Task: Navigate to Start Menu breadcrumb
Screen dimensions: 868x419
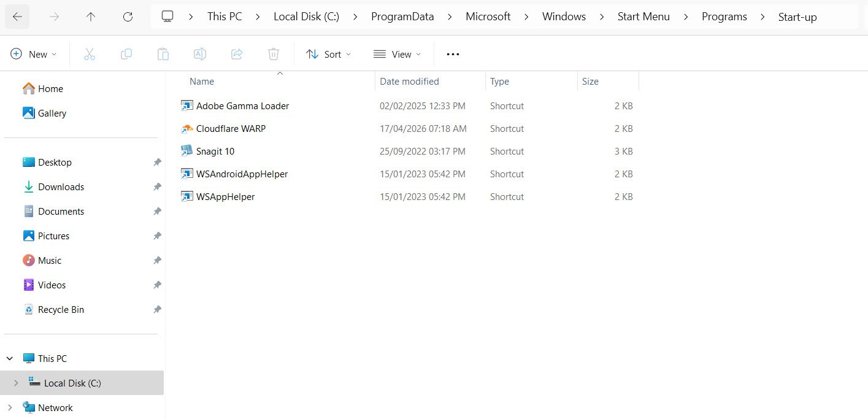Action: coord(643,17)
